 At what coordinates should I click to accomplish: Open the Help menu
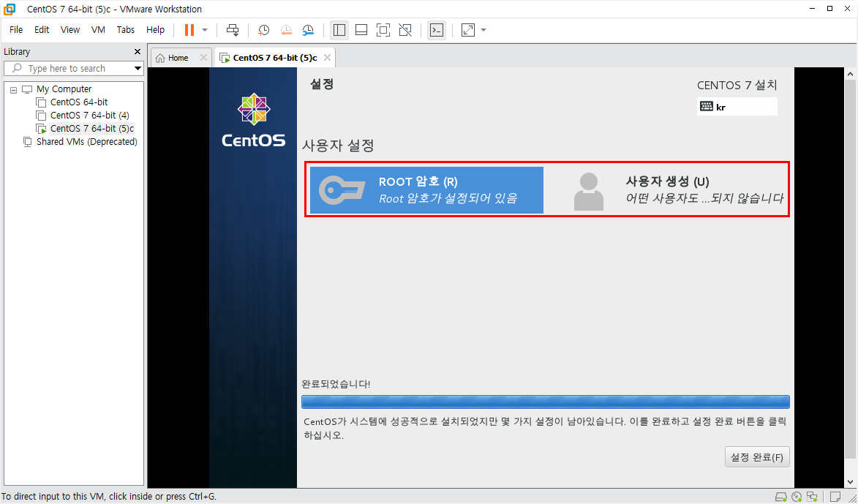(155, 30)
